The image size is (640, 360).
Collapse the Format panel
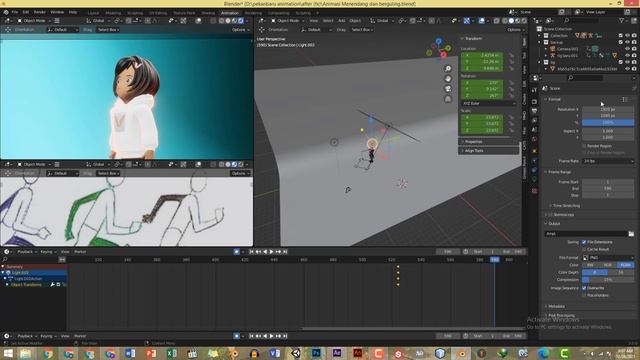(554, 99)
